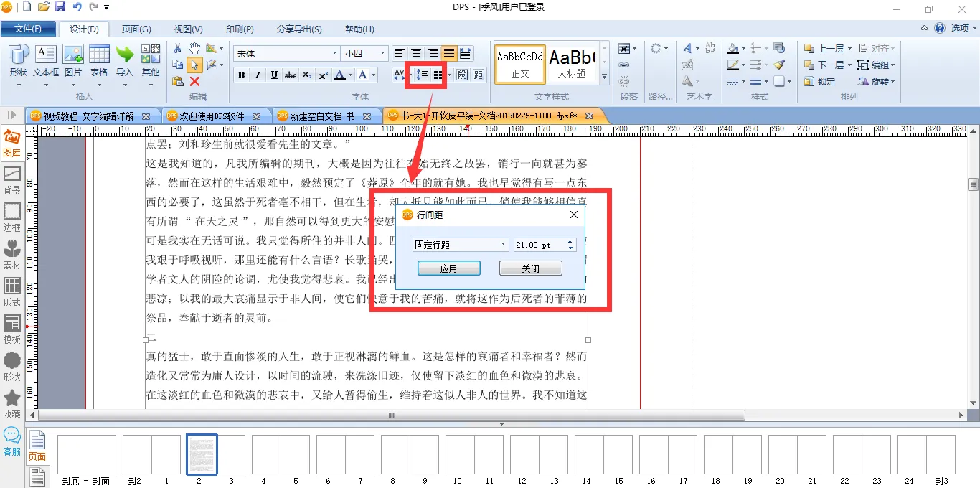Apply the 正文 text style
980x488 pixels.
520,63
